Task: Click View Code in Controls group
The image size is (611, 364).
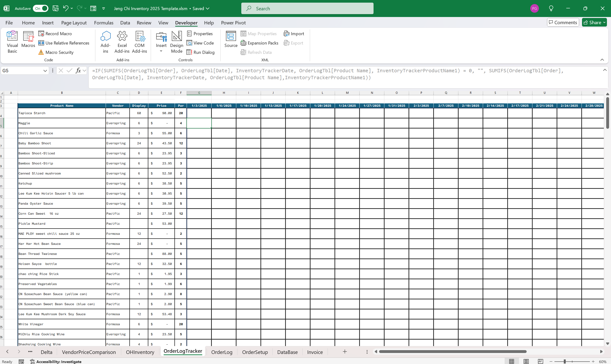Action: [200, 43]
